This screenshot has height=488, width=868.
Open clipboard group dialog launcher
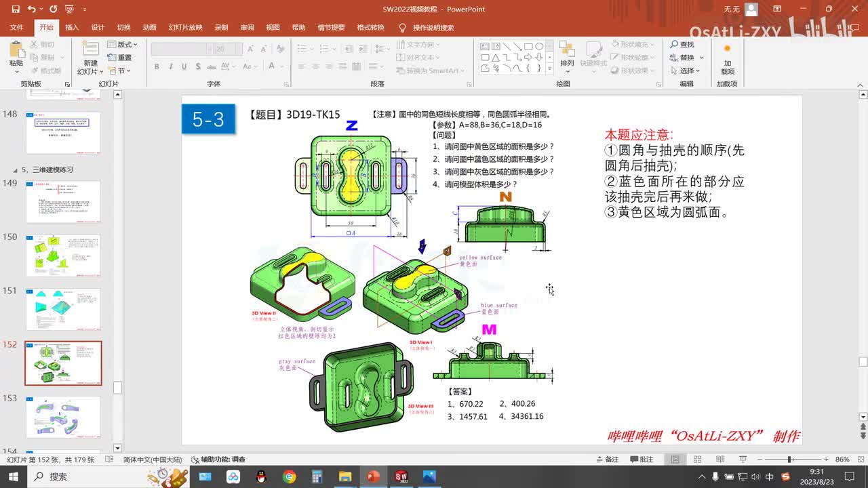[67, 84]
